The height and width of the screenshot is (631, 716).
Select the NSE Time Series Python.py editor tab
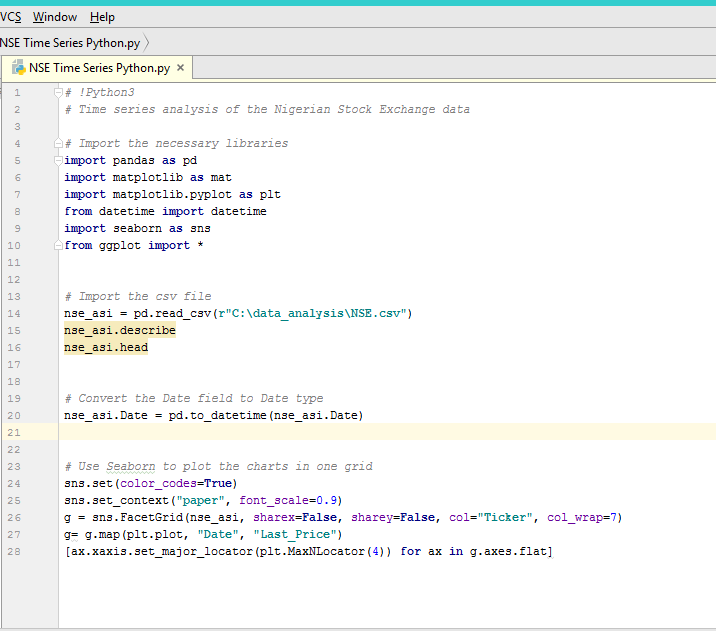point(99,68)
